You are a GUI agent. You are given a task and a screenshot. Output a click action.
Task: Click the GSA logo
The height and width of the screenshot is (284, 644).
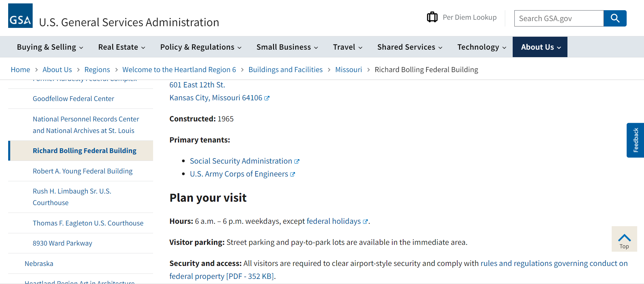(x=20, y=16)
